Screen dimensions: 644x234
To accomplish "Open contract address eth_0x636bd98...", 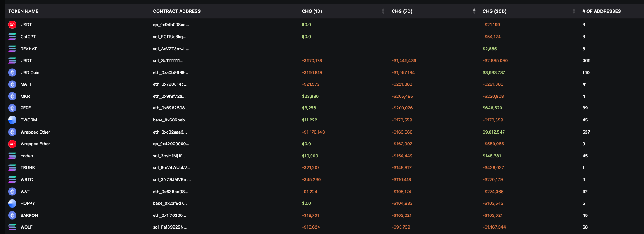I will point(171,192).
